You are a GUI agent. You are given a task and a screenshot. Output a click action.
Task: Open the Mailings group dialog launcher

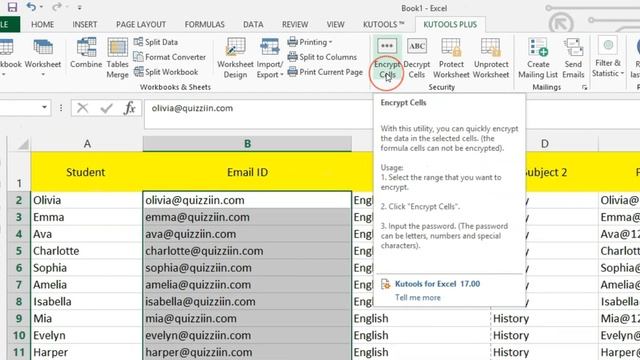(584, 87)
